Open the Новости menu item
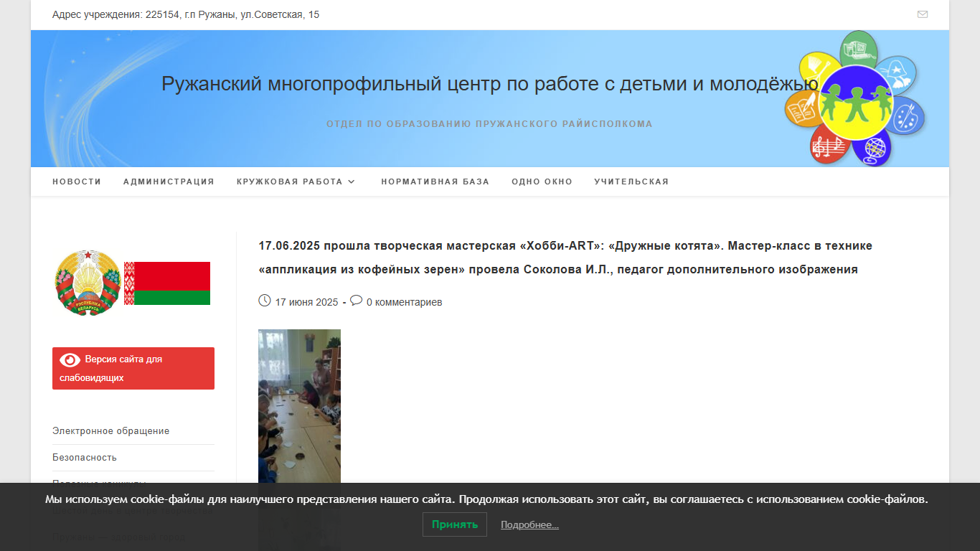 tap(77, 182)
